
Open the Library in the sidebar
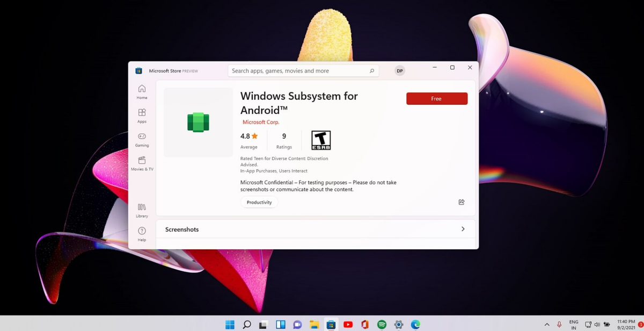pyautogui.click(x=142, y=210)
